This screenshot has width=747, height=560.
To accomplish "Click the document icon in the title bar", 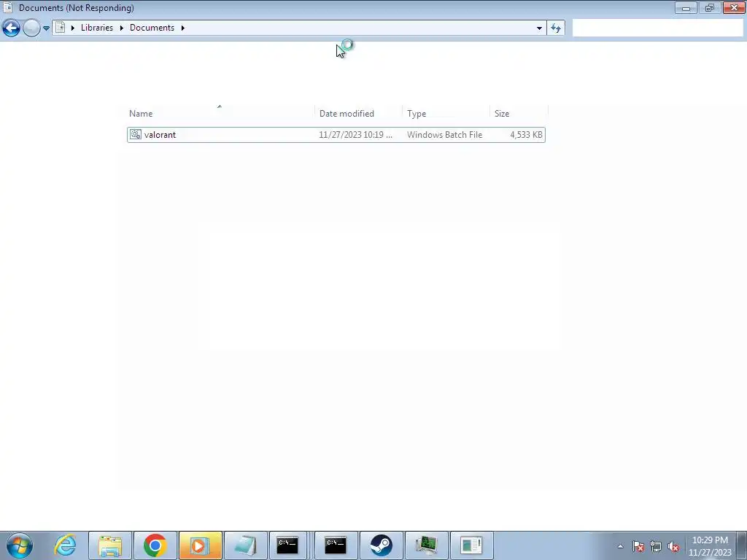I will pos(7,7).
